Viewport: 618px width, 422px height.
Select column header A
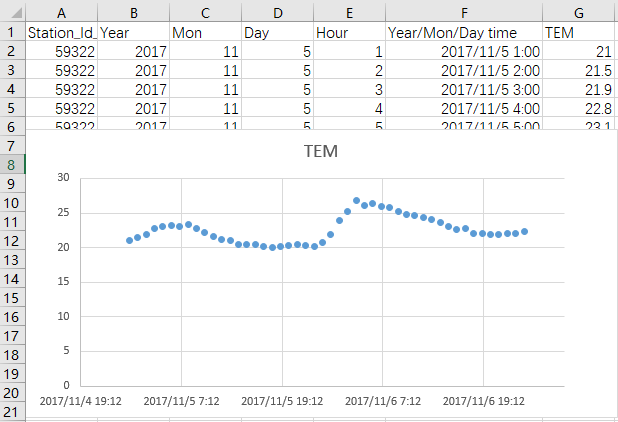[61, 12]
